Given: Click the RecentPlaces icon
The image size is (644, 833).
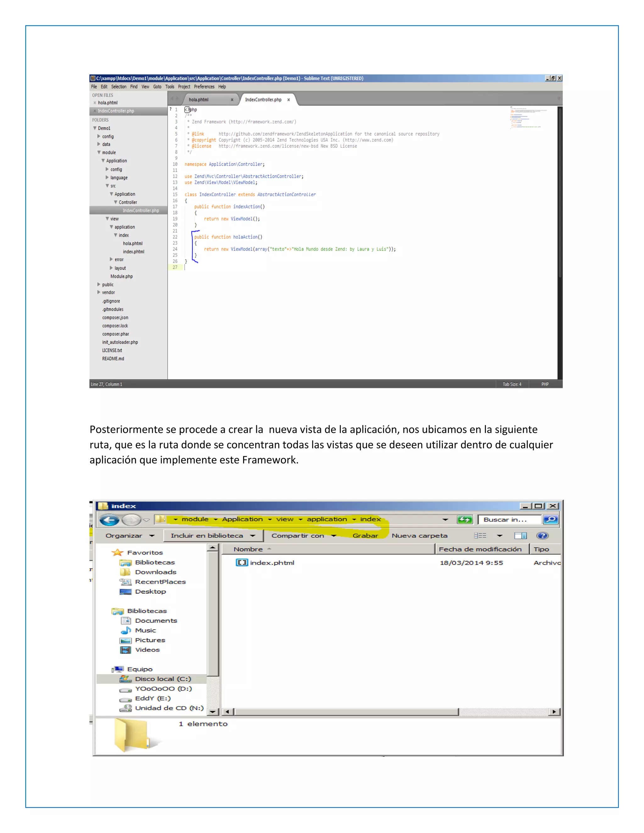Looking at the screenshot, I should (x=125, y=582).
